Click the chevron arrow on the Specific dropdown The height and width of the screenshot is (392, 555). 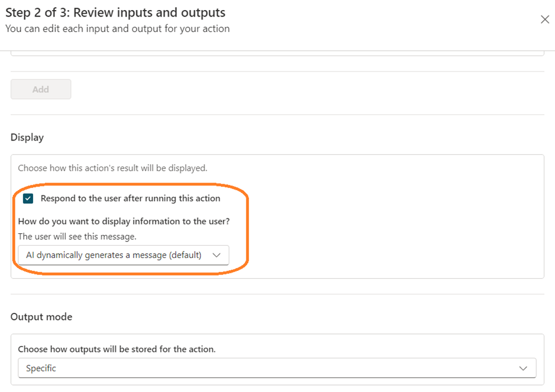pos(522,368)
